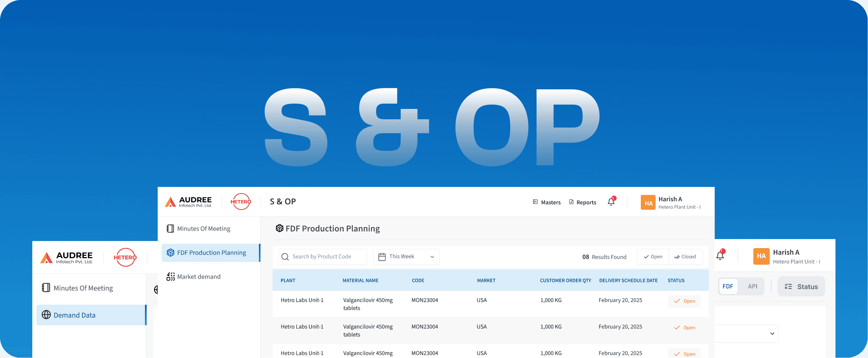Viewport: 868px width, 358px height.
Task: Open the notification bell with unread alert
Action: 611,201
